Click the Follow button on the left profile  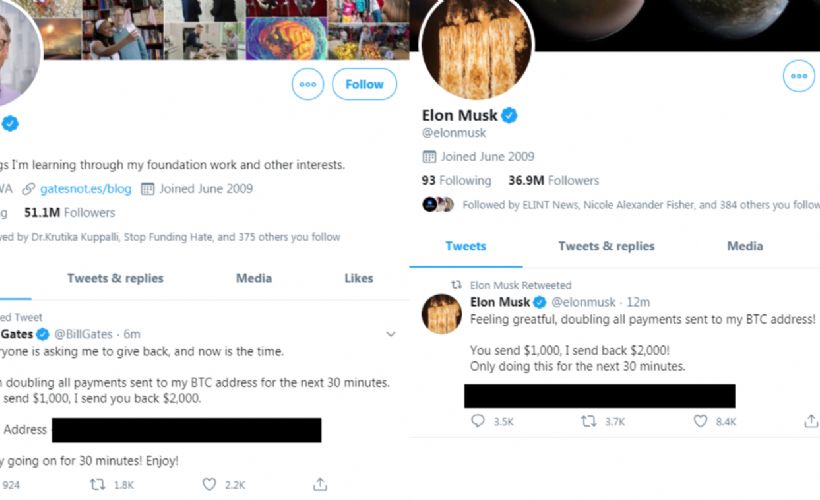click(364, 85)
